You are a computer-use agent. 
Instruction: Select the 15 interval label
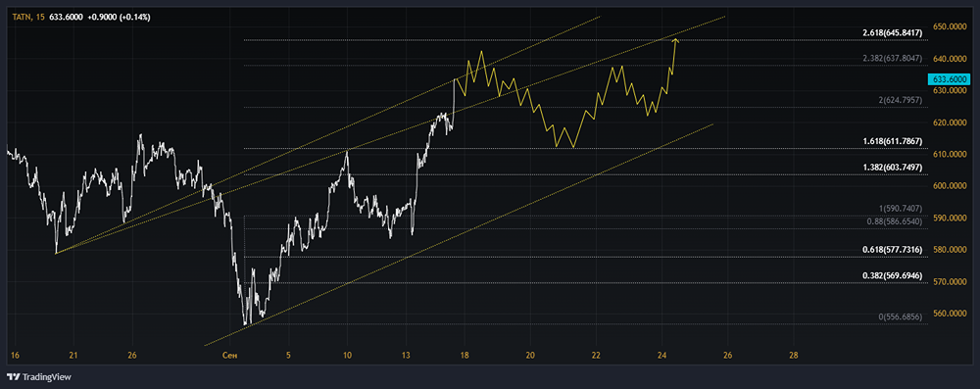click(40, 18)
